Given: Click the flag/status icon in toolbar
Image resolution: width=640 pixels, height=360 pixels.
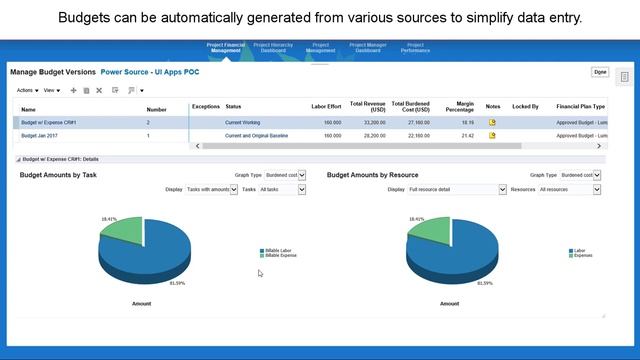Looking at the screenshot, I should click(131, 90).
